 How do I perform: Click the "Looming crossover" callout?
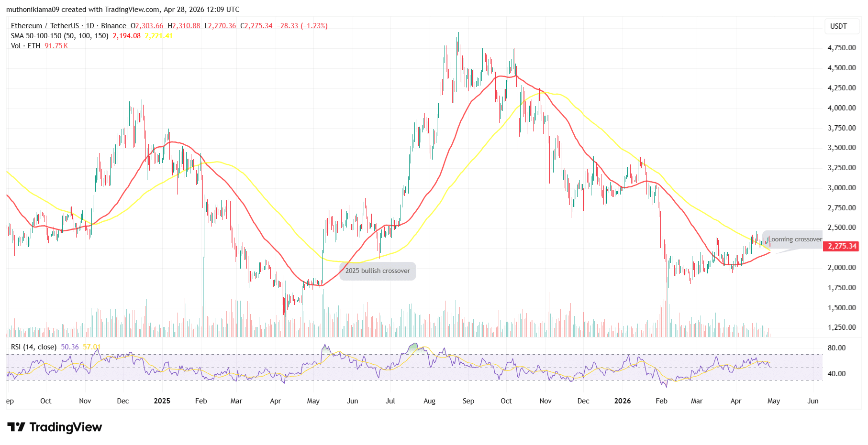[x=795, y=239]
